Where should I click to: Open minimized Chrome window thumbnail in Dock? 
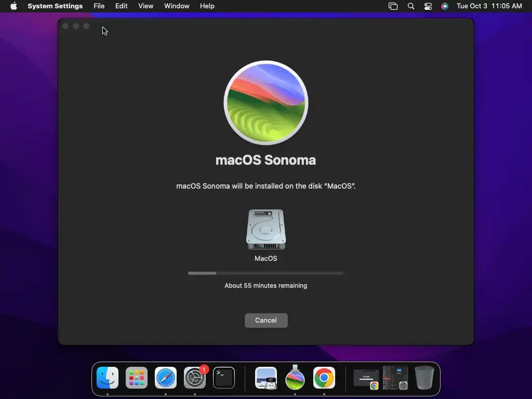pos(366,379)
